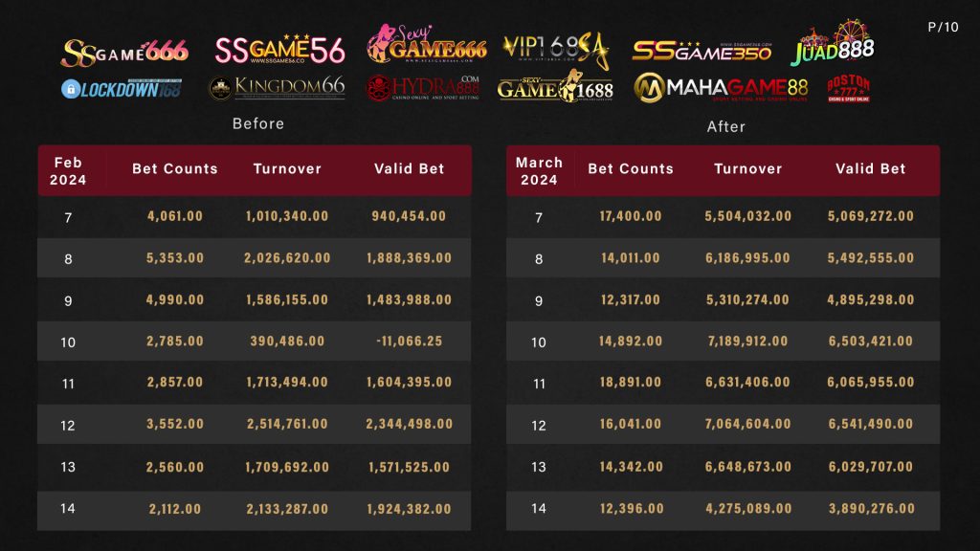
Task: Click the Sexy GAME1688 logo
Action: 555,88
